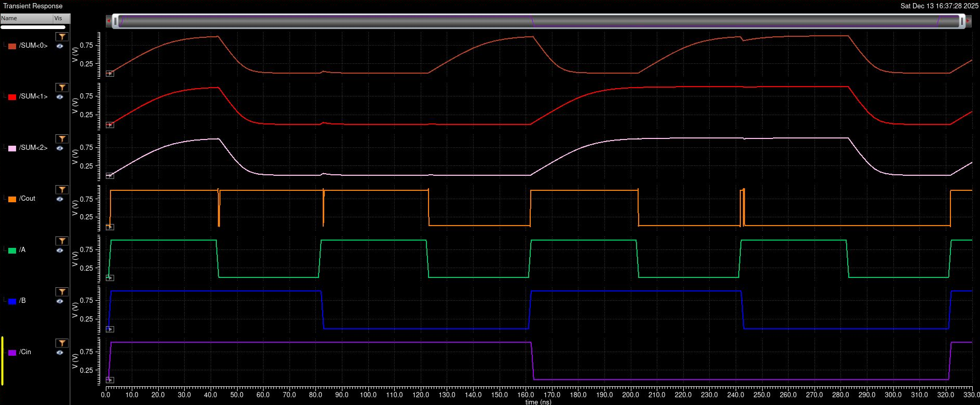Select the /SUM<2> signal name
Image resolution: width=980 pixels, height=405 pixels.
pos(33,148)
